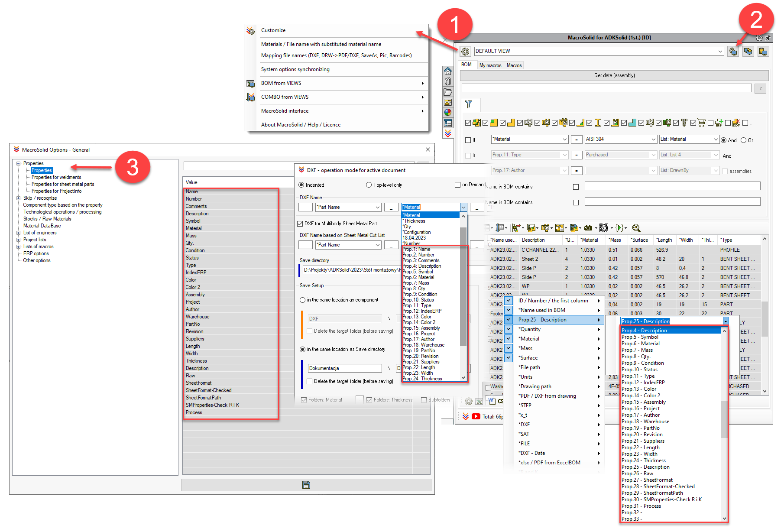Pin the MacroSolid panel with pushpin icon
This screenshot has width=784, height=532.
point(768,38)
